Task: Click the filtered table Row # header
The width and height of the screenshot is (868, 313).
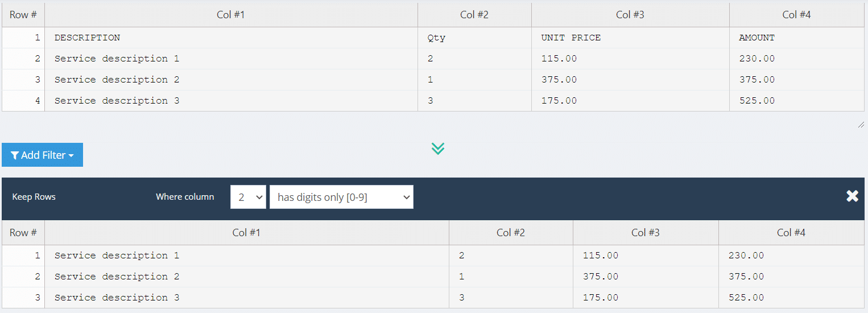Action: 23,232
